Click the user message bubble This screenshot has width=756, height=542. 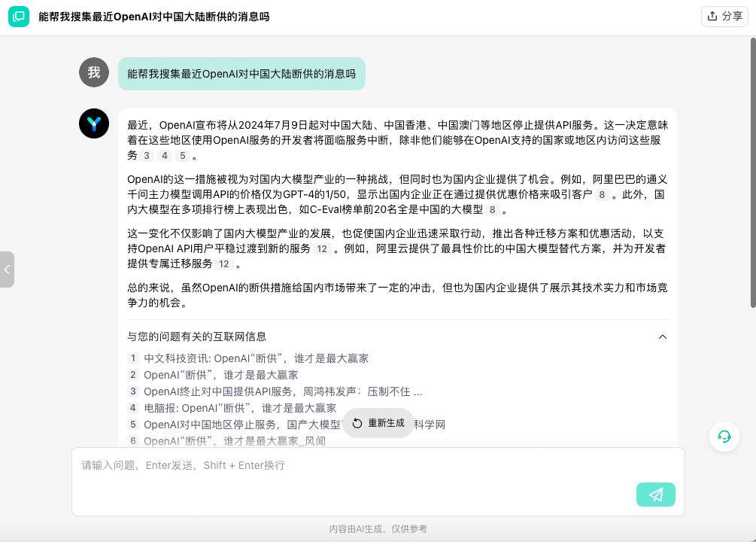coord(241,74)
